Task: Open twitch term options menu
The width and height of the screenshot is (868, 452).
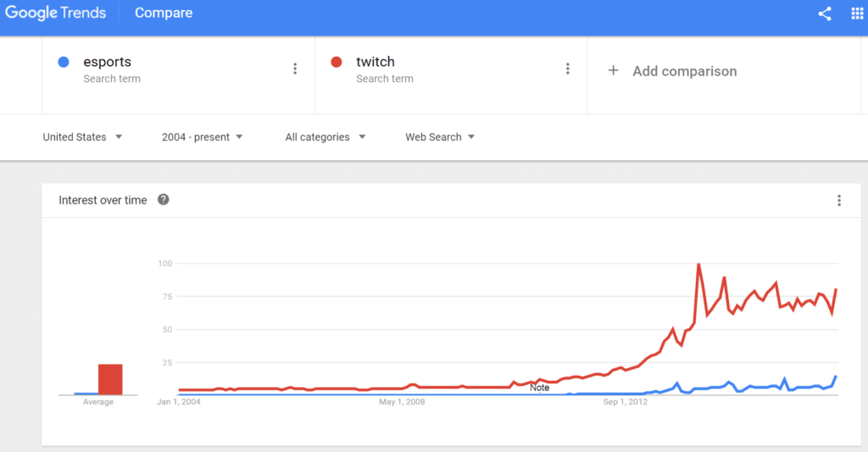Action: coord(567,69)
